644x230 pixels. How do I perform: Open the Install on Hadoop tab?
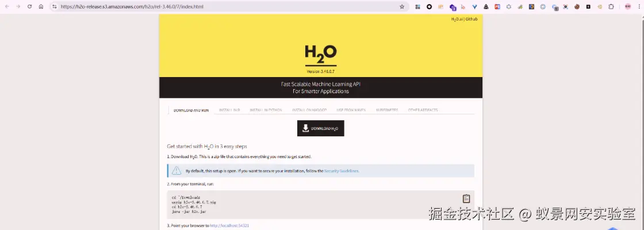309,110
